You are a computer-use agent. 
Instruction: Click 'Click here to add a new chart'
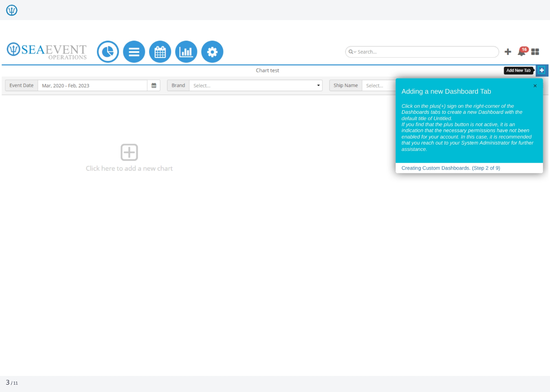[129, 168]
